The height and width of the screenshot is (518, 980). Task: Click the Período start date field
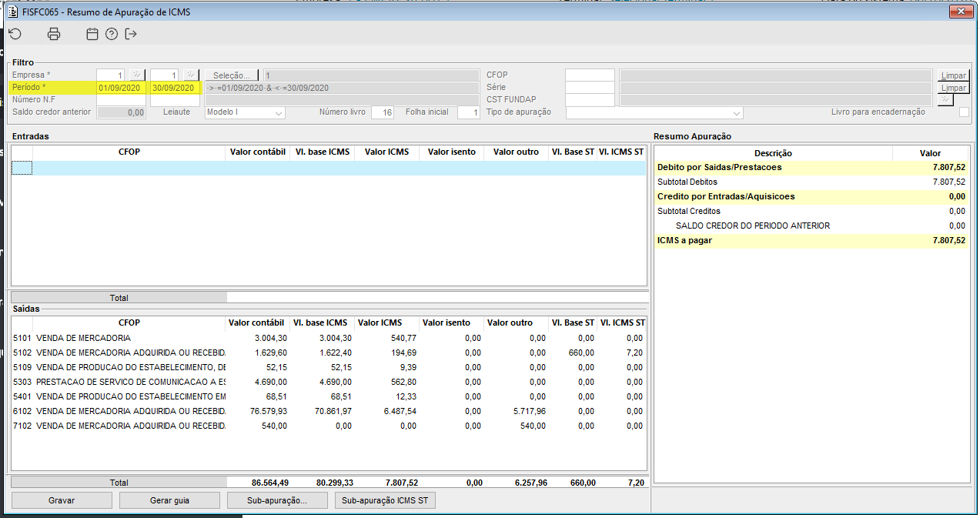point(121,88)
